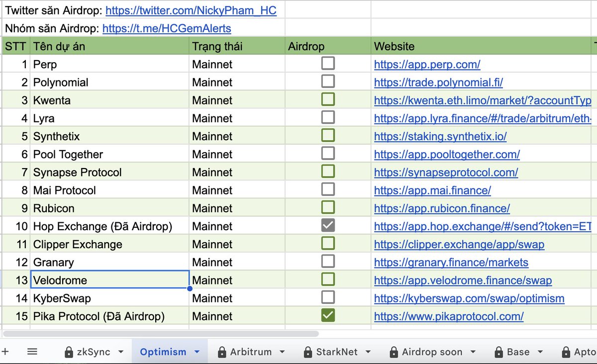Open the twitter.com/NickyPham_HC link
Viewport: 597px width, 364px height.
(191, 10)
